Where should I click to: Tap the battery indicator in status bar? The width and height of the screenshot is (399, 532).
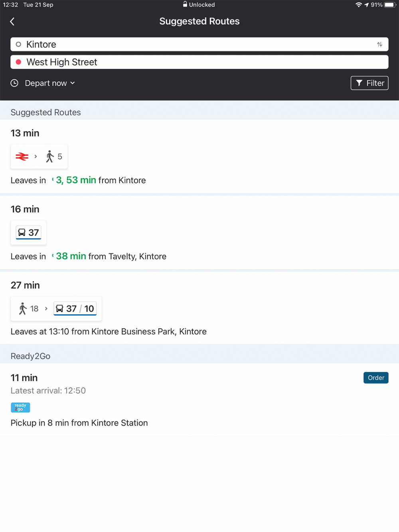click(x=390, y=5)
